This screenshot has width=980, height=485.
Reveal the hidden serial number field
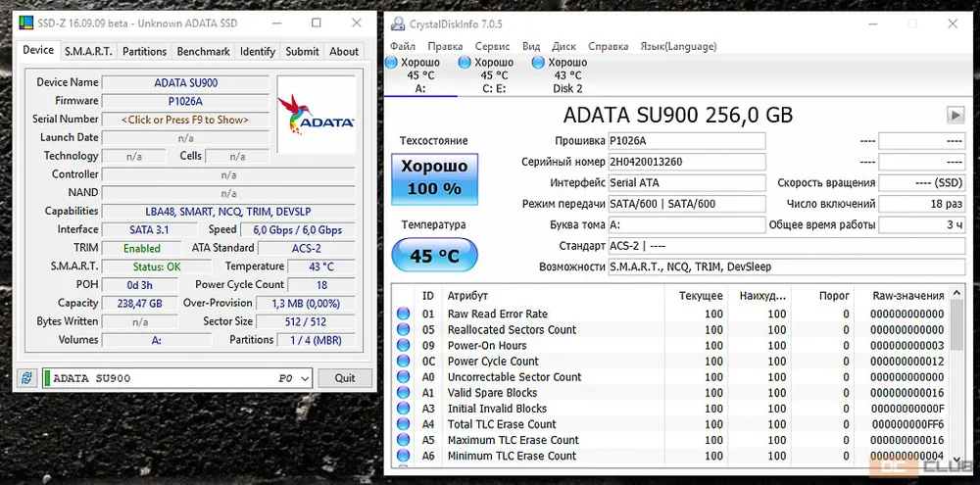point(185,120)
